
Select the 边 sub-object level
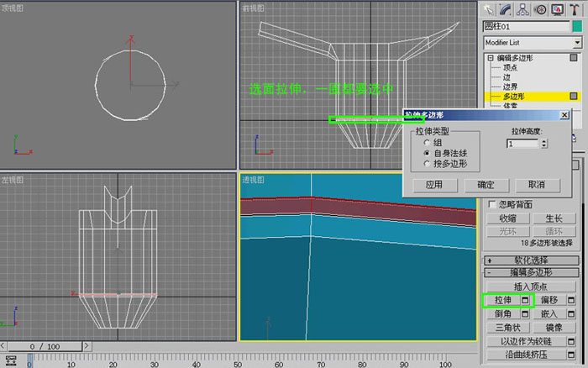point(507,77)
